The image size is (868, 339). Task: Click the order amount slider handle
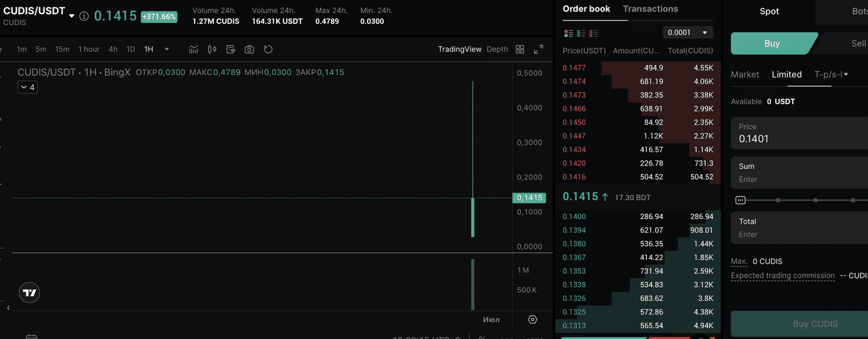click(741, 200)
